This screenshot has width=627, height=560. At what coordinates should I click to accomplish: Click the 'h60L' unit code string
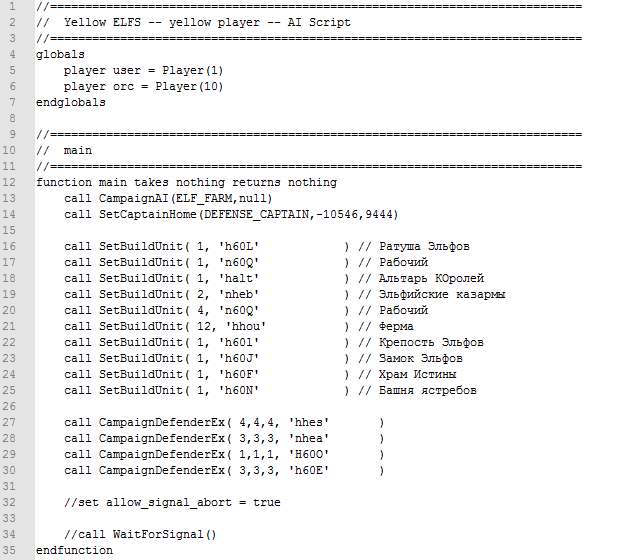coord(239,246)
